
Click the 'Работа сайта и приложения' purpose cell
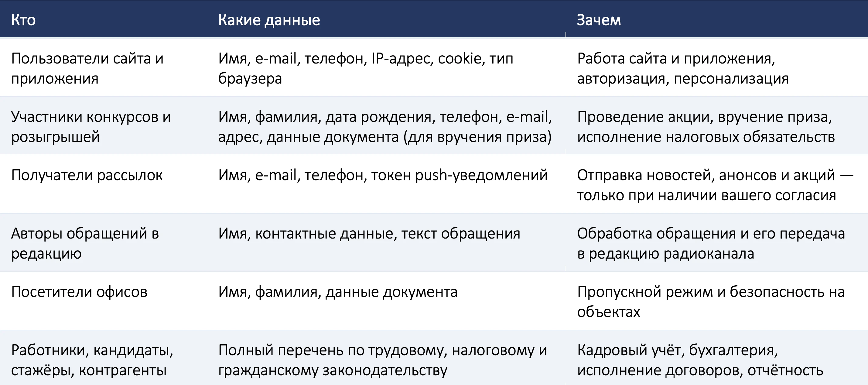[717, 68]
